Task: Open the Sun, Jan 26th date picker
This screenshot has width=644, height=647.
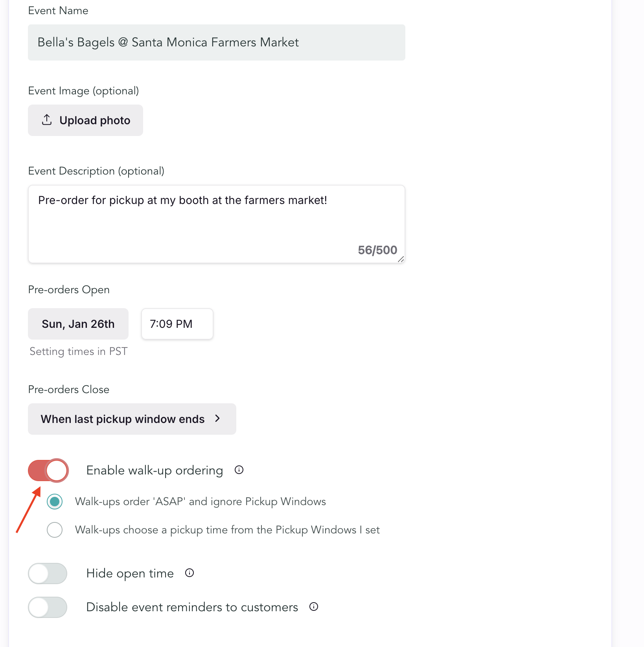Action: pyautogui.click(x=78, y=324)
